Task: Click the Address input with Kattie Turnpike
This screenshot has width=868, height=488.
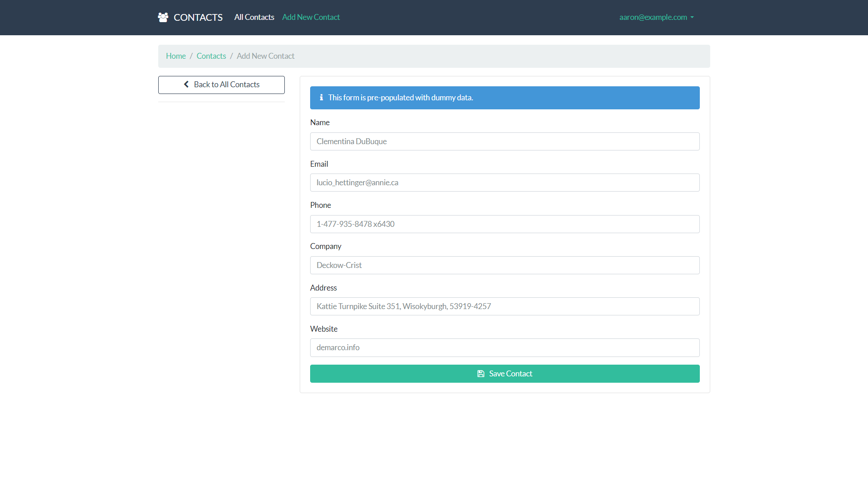Action: (505, 306)
